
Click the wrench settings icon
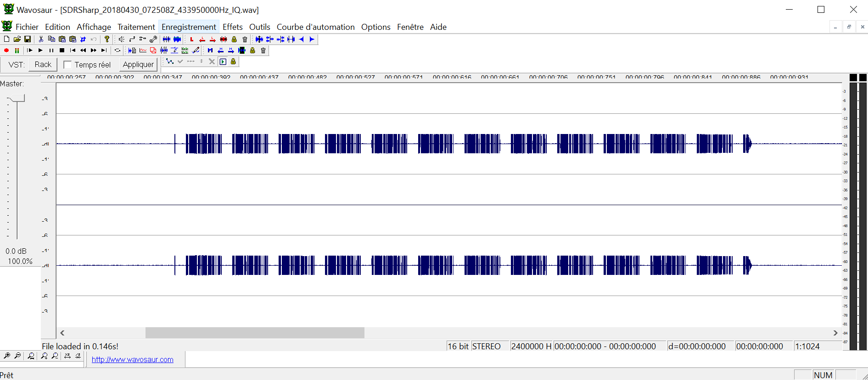coord(153,39)
